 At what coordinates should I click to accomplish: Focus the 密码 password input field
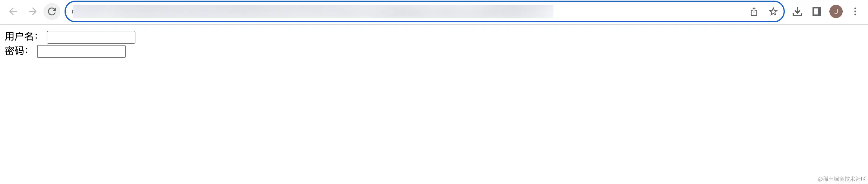(x=81, y=51)
